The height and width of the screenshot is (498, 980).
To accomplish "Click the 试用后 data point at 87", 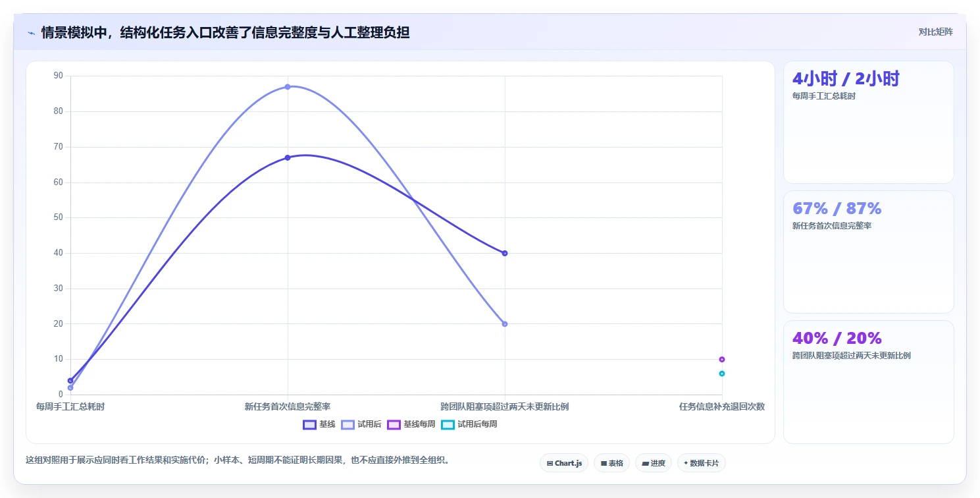I will click(x=288, y=87).
